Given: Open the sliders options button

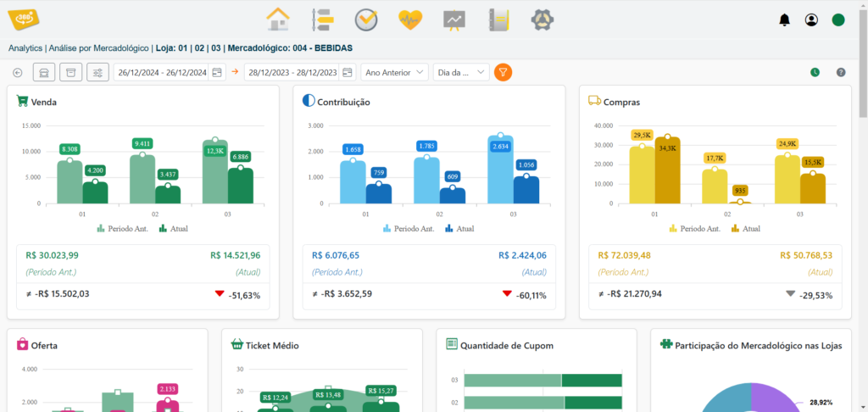Looking at the screenshot, I should coord(97,73).
